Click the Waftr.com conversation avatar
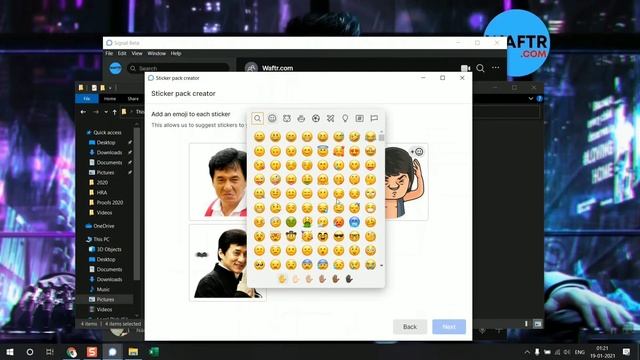 click(251, 68)
